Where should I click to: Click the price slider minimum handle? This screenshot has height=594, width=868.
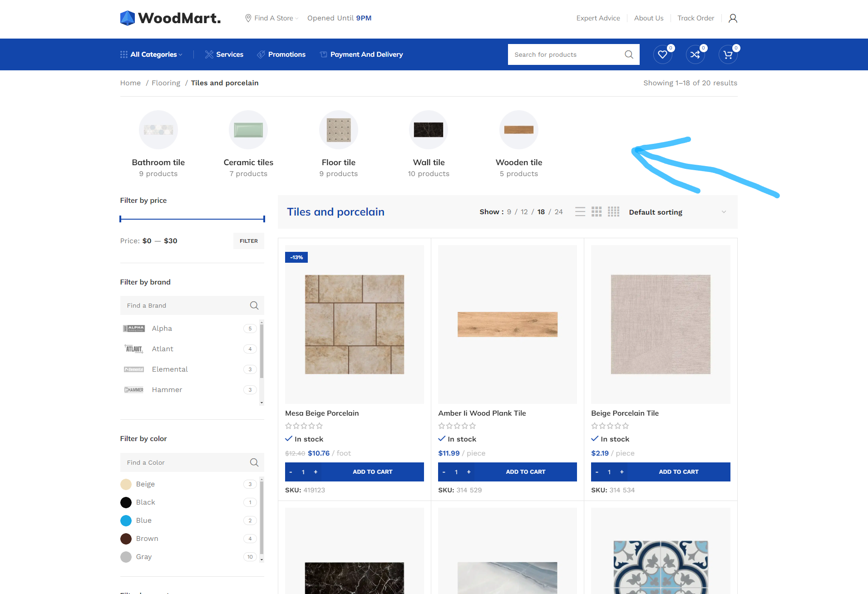(x=121, y=219)
